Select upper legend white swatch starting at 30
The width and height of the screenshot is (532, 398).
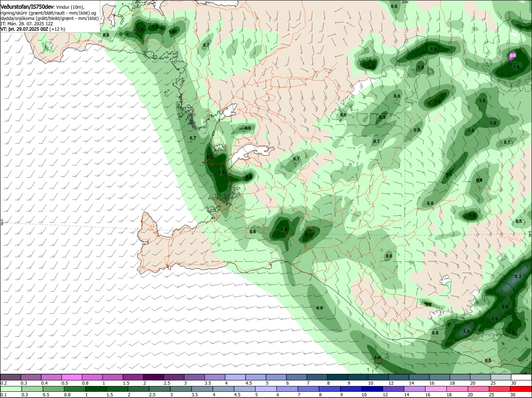click(x=522, y=377)
